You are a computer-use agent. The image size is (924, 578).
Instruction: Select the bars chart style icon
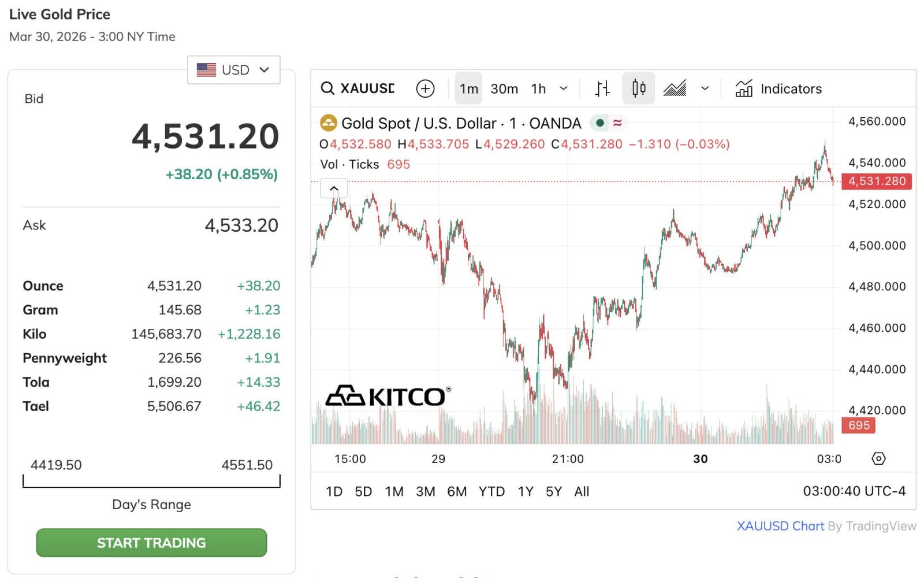click(602, 88)
